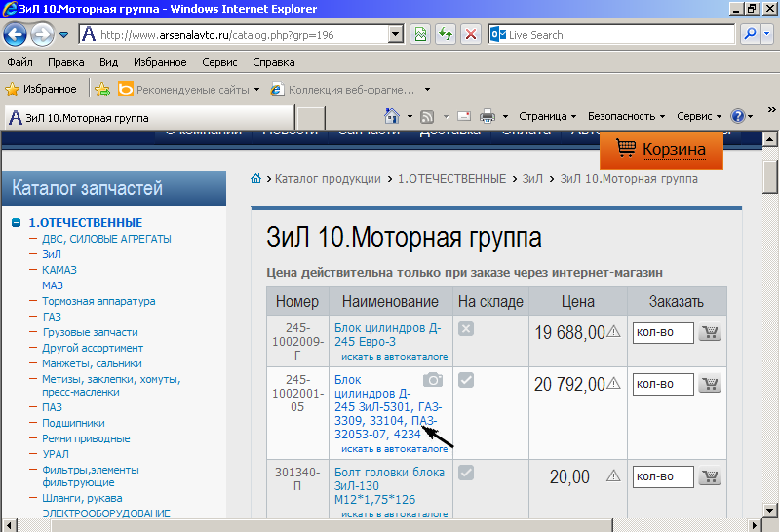Click the read mail icon
This screenshot has height=532, width=780.
point(464,116)
